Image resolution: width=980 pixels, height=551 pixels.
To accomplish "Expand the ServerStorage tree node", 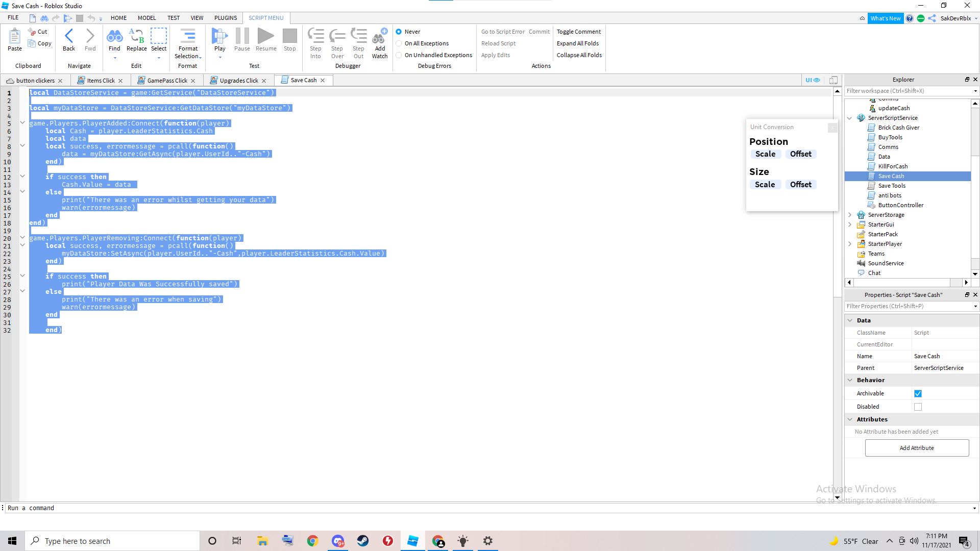I will tap(849, 215).
